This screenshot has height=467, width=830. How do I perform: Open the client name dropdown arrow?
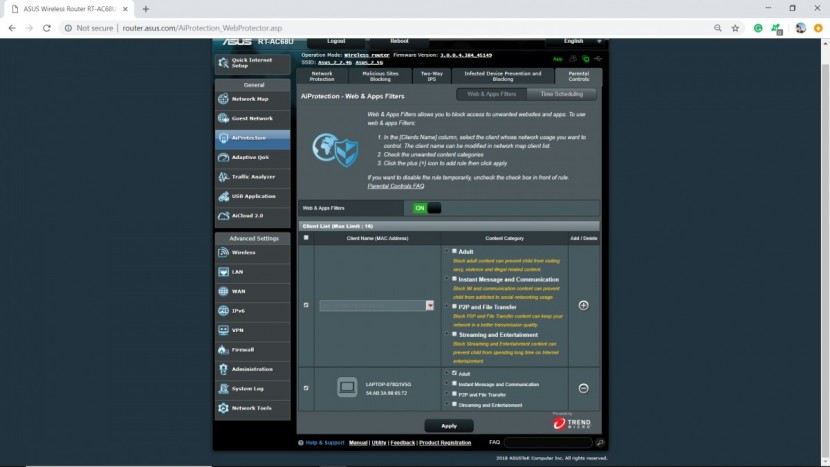[x=430, y=306]
